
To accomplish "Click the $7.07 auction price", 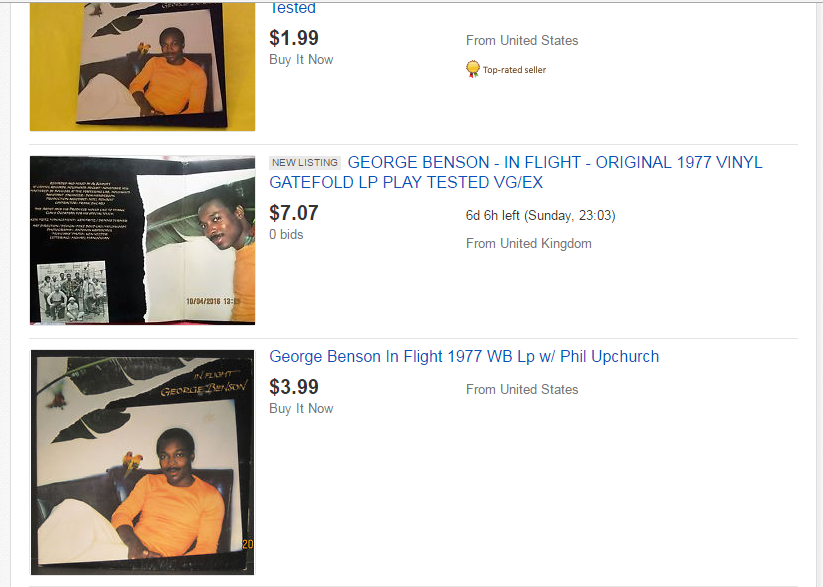I will (x=294, y=212).
